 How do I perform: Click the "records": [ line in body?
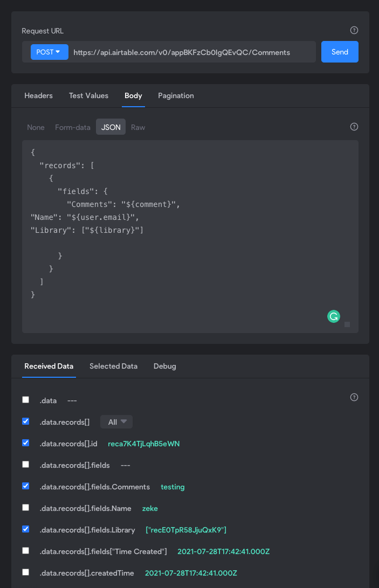click(67, 165)
